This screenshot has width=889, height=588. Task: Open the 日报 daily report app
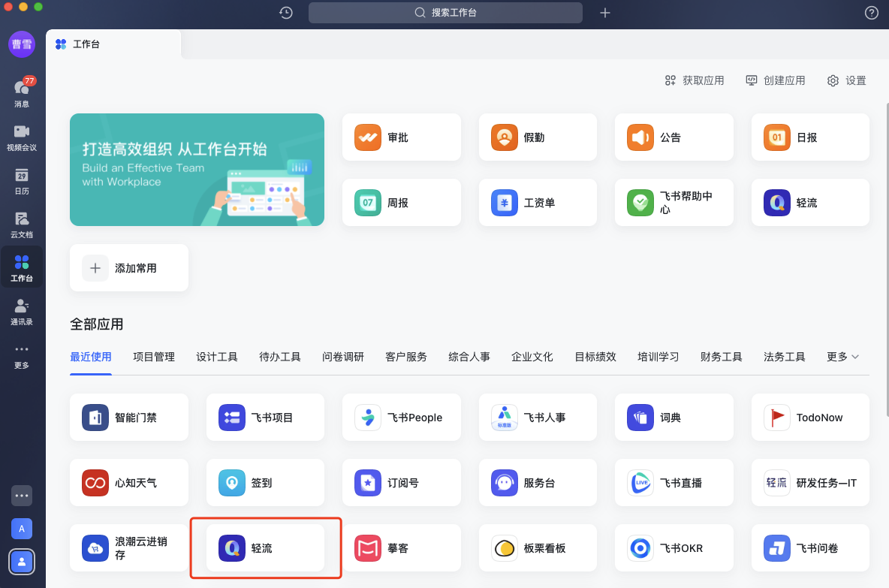810,137
